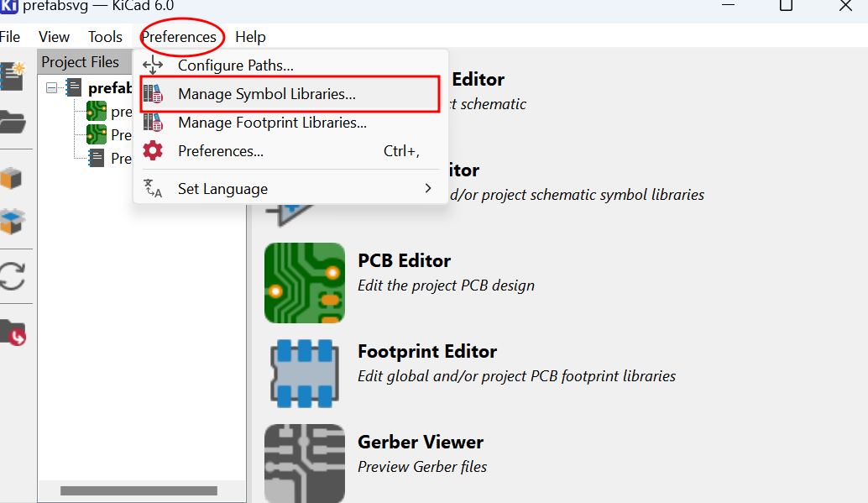Click the red-arrow folder icon in the left toolbar
Viewport: 868px width, 503px height.
(x=12, y=332)
